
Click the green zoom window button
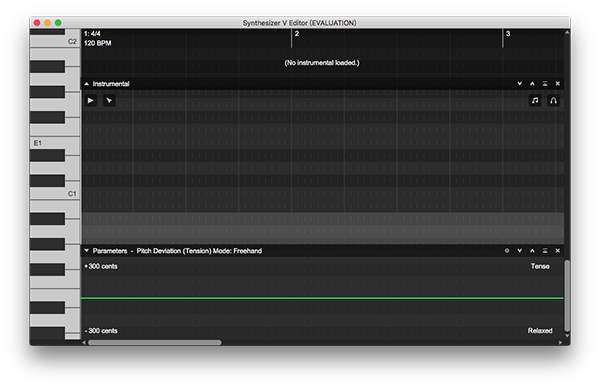click(58, 23)
